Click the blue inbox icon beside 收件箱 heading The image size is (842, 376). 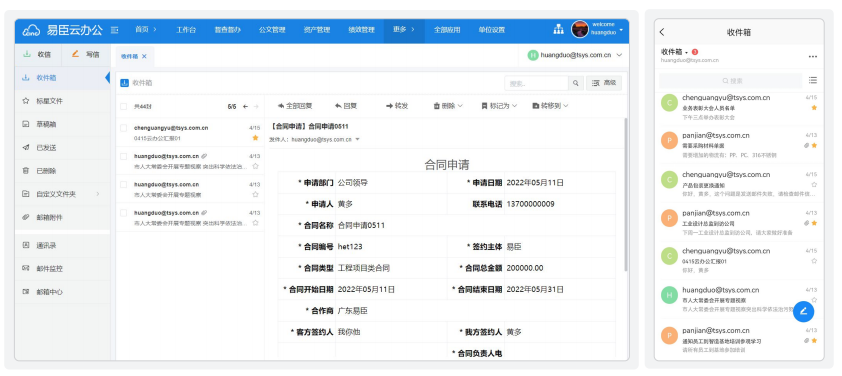coord(124,83)
